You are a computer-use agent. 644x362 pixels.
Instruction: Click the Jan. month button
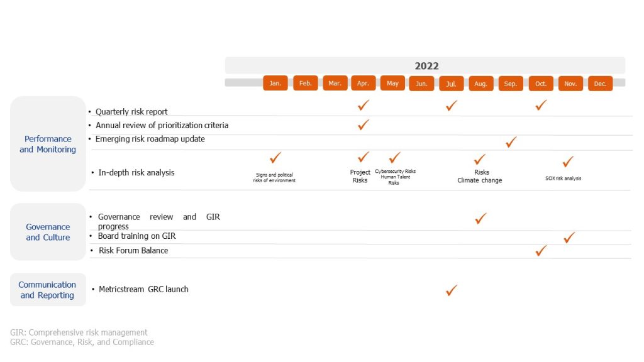coord(275,84)
